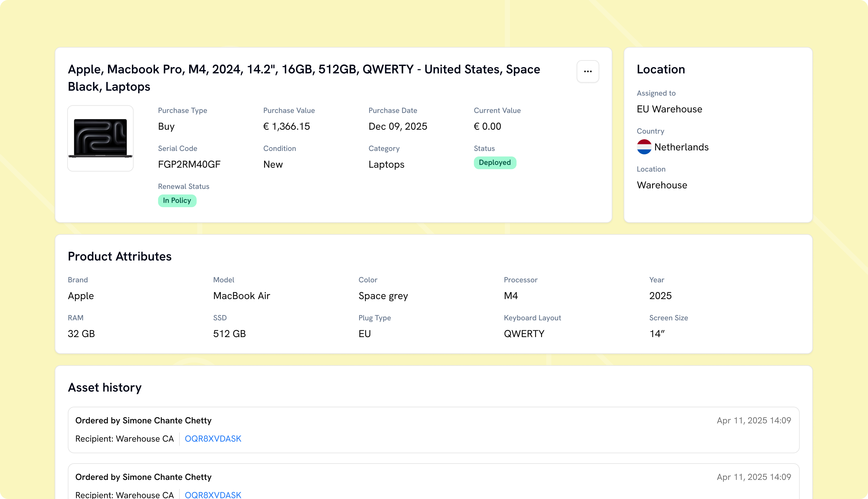Click the Location panel heading
868x499 pixels.
pyautogui.click(x=661, y=69)
